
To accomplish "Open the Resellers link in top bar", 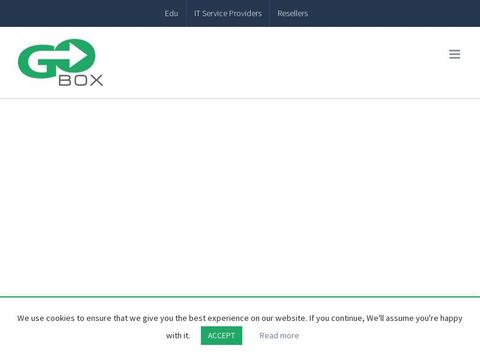I will (292, 13).
